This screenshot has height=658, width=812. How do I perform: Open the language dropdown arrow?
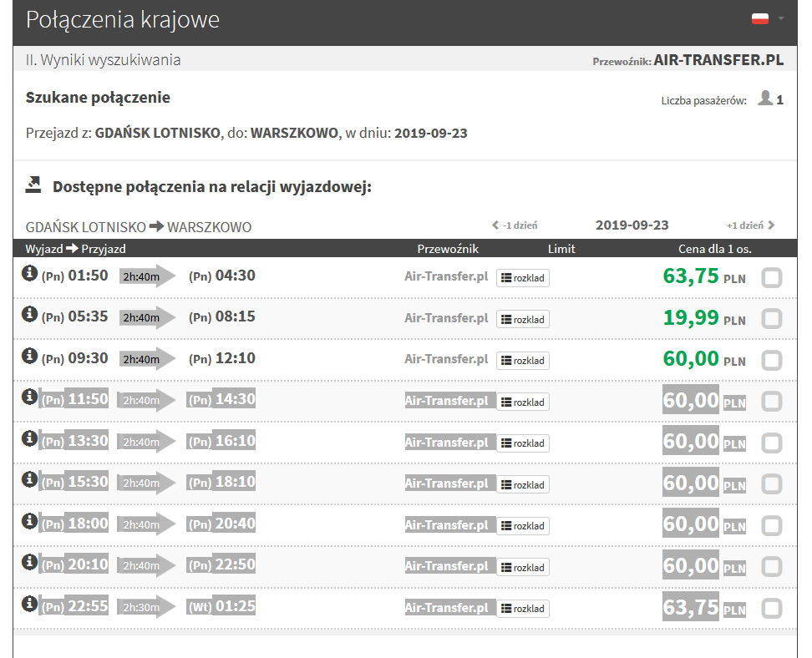tap(781, 18)
